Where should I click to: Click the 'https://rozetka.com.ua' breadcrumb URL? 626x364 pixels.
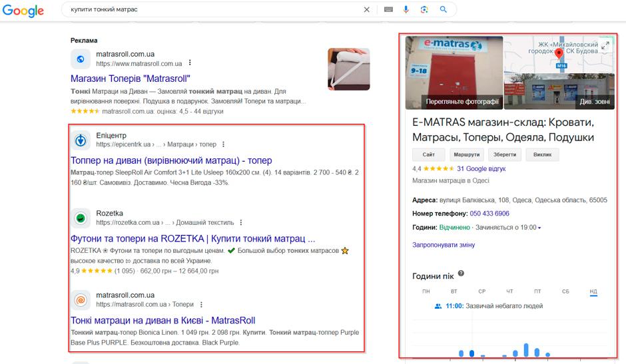(128, 222)
